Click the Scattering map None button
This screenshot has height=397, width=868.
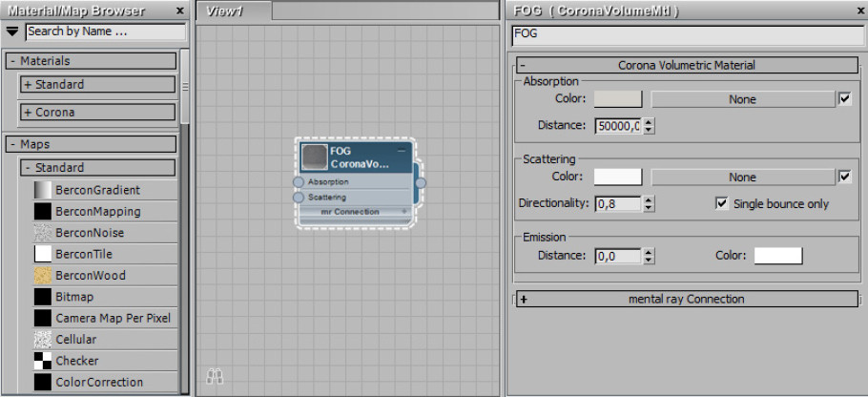tap(742, 178)
